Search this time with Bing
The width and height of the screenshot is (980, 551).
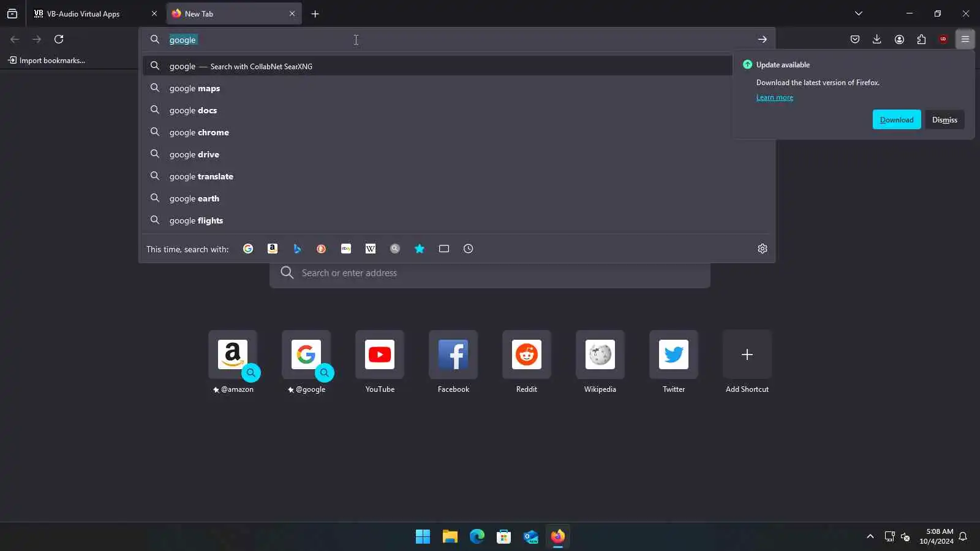point(297,249)
